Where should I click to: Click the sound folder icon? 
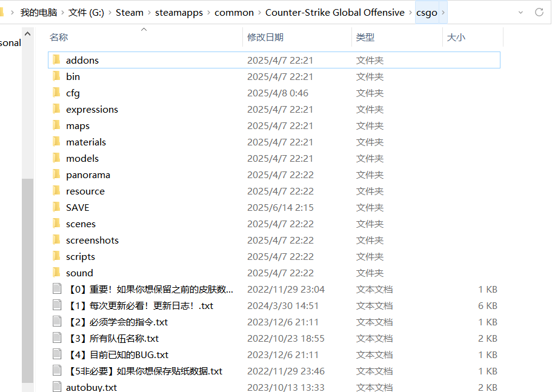56,273
